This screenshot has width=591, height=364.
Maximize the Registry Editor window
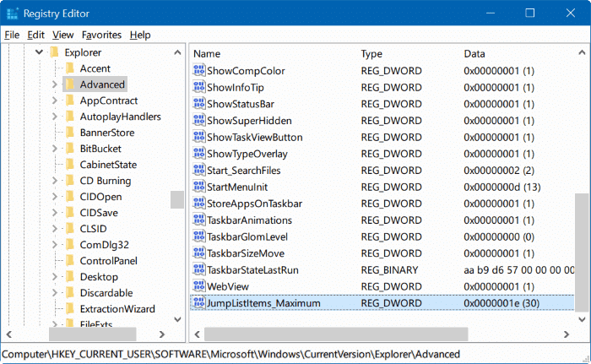pyautogui.click(x=530, y=13)
